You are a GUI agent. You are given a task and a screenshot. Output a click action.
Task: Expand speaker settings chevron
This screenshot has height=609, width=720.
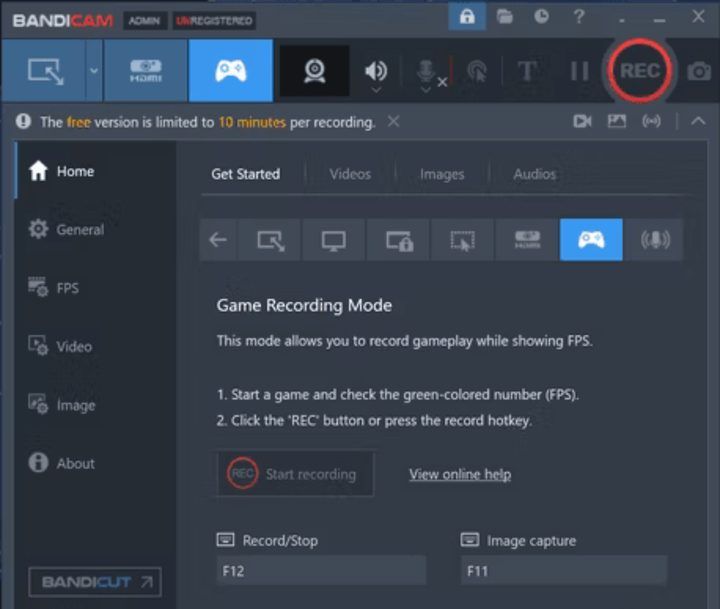tap(376, 90)
